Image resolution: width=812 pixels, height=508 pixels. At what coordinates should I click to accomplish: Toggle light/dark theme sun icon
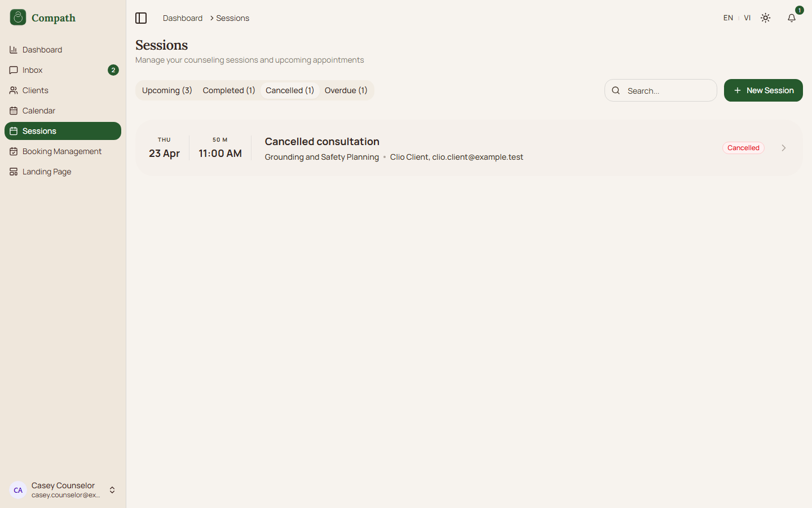765,18
